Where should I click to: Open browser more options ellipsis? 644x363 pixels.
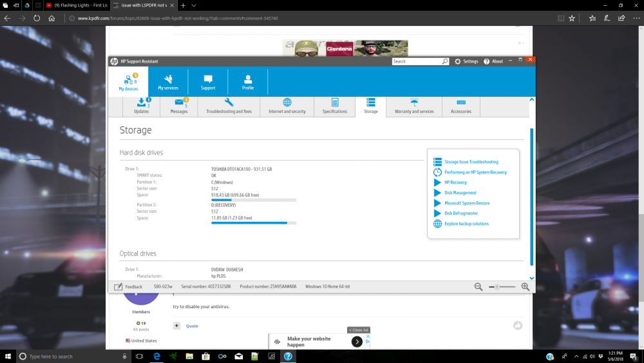636,18
